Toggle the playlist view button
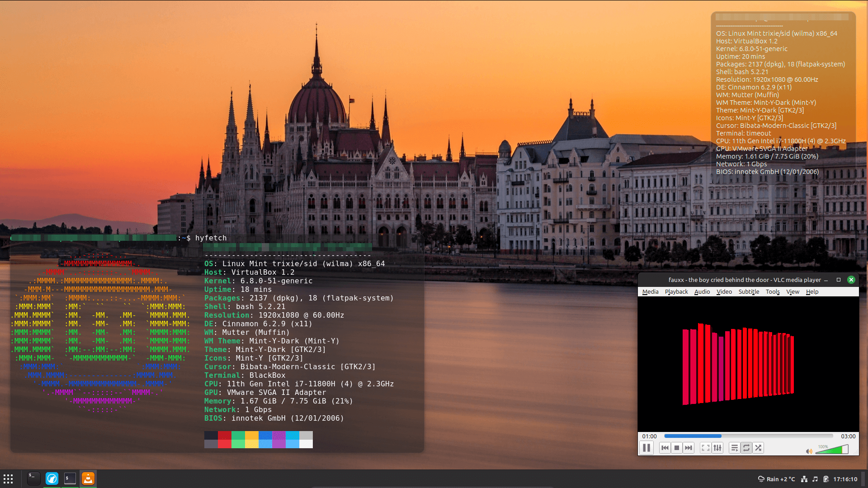 (734, 448)
